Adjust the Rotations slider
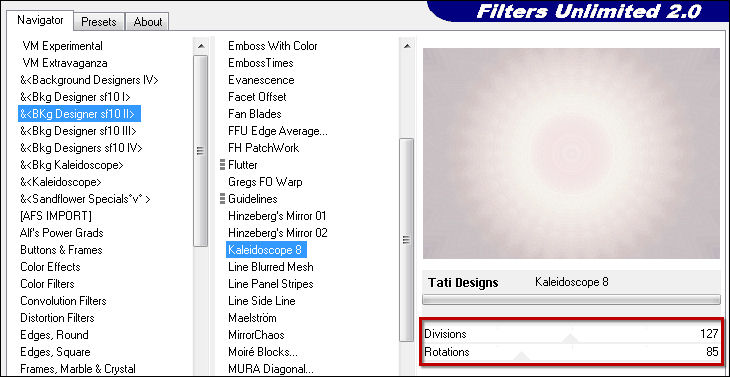 [571, 352]
